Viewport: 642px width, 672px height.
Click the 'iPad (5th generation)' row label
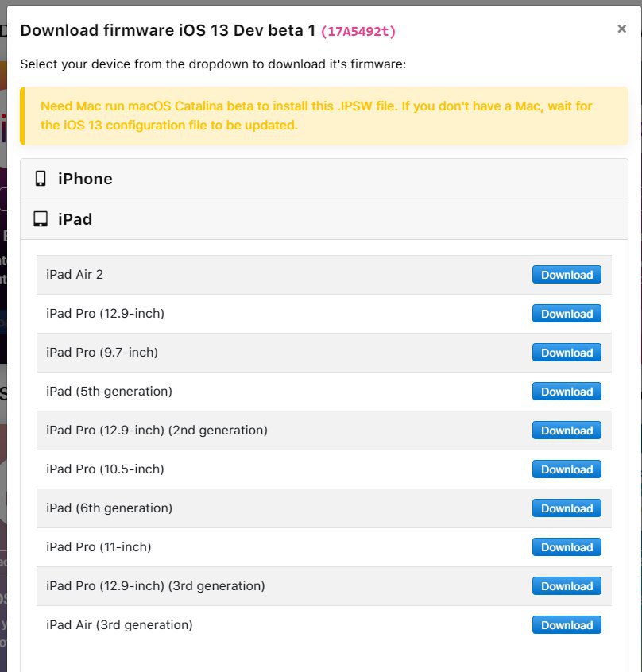[x=109, y=392]
